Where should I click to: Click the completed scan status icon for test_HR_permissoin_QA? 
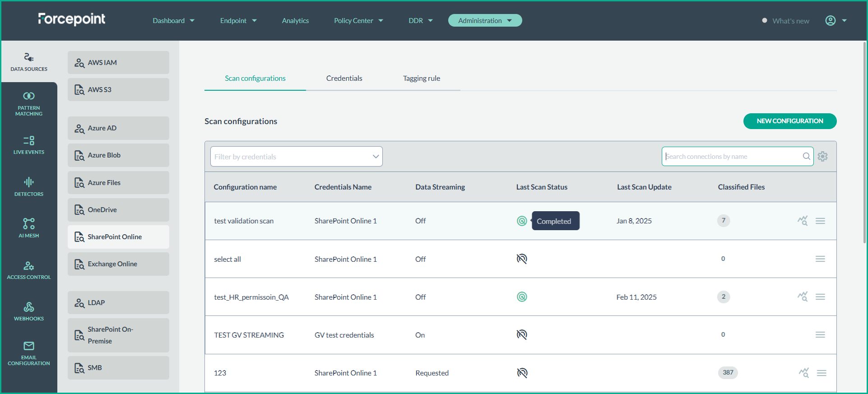[x=522, y=297]
